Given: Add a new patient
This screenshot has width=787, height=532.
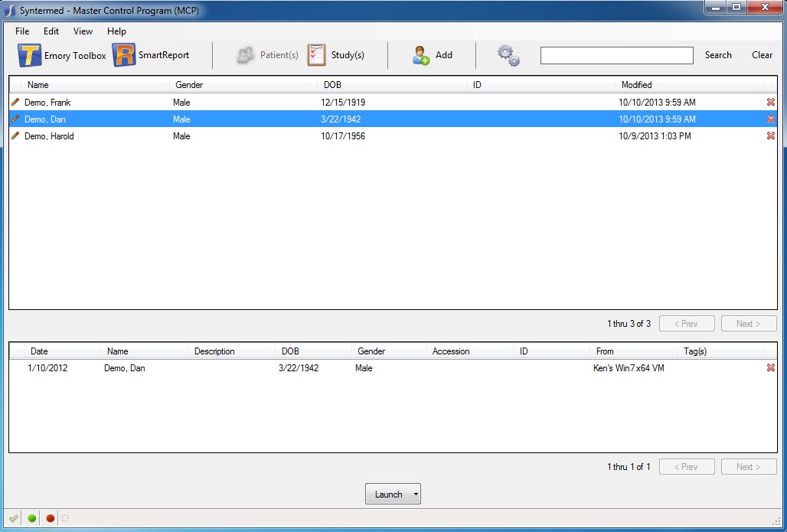Looking at the screenshot, I should tap(432, 55).
